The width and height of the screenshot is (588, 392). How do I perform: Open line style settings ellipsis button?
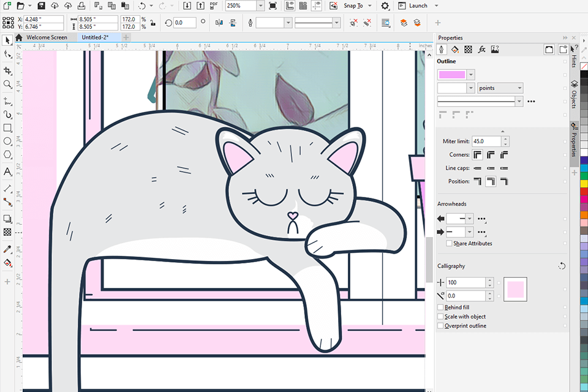tap(531, 101)
